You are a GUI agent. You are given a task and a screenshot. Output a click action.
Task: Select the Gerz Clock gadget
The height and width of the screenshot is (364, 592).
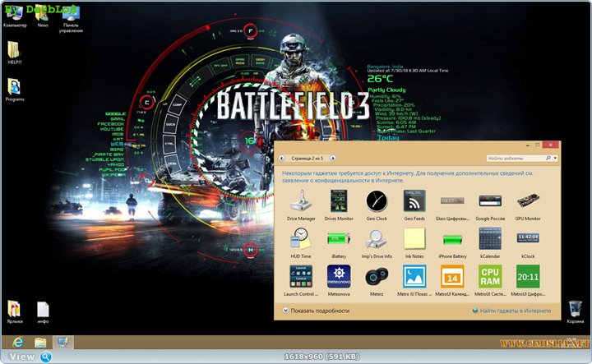[x=376, y=201]
